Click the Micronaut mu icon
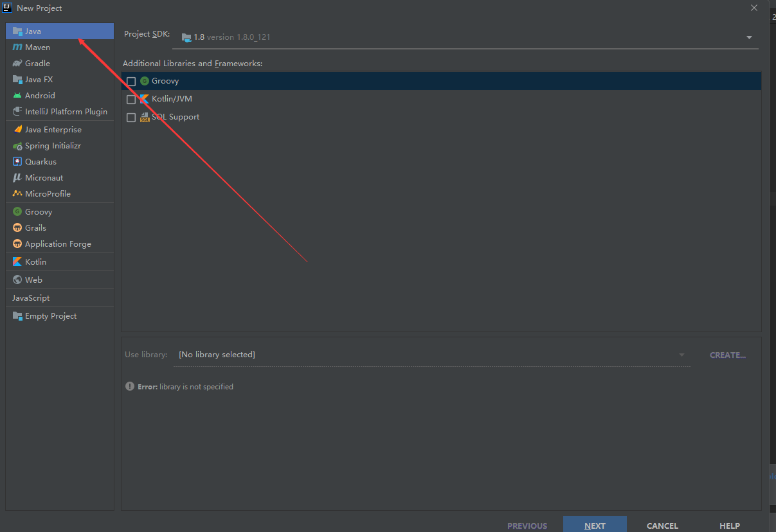Screen dimensions: 776x532 (x=17, y=177)
